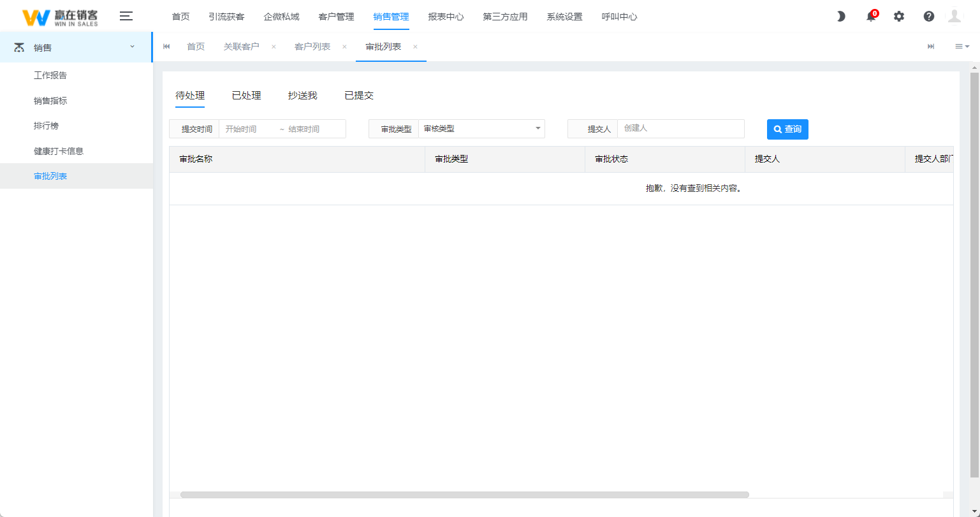Click the Win In Sales logo
This screenshot has height=517, width=980.
pos(60,17)
